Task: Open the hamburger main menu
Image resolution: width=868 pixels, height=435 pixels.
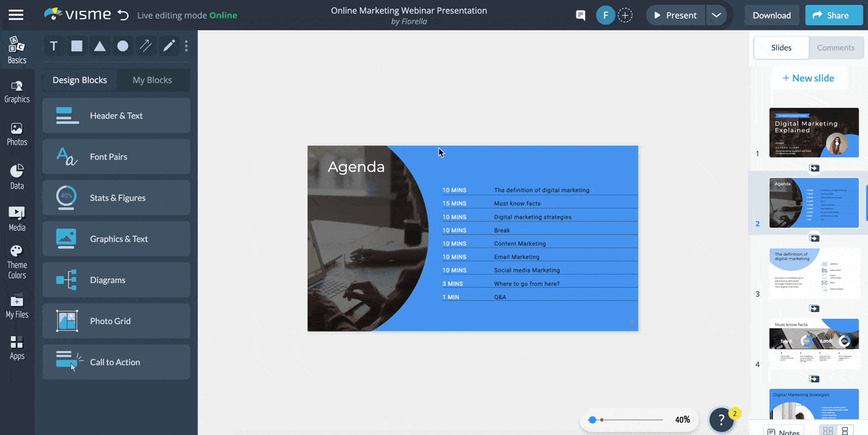Action: [x=16, y=15]
